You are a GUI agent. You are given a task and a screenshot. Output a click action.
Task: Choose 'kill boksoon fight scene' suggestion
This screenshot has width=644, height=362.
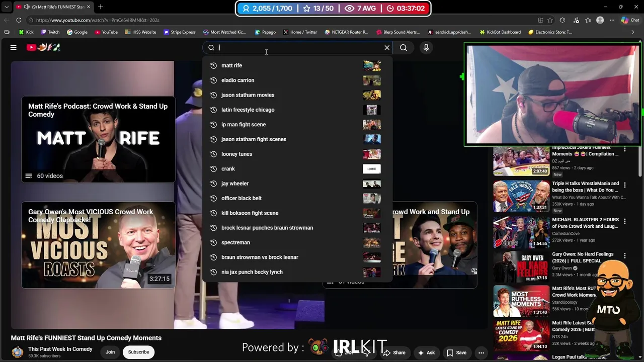click(297, 213)
